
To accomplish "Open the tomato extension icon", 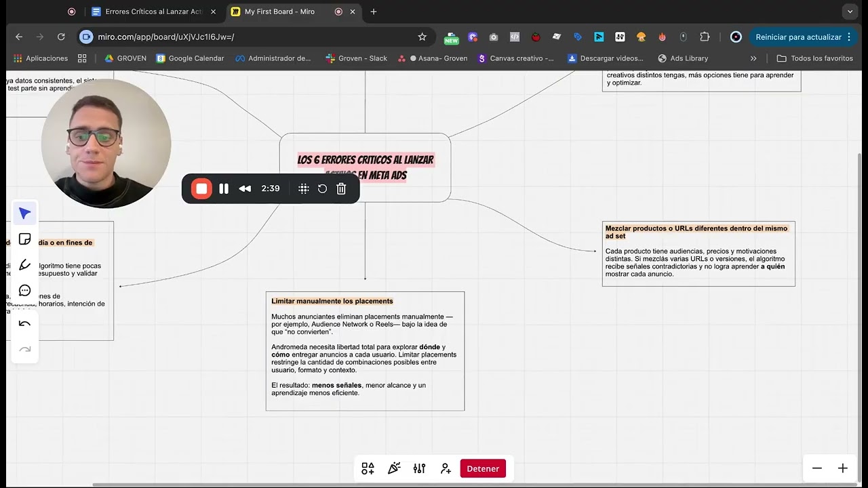I will pos(536,37).
